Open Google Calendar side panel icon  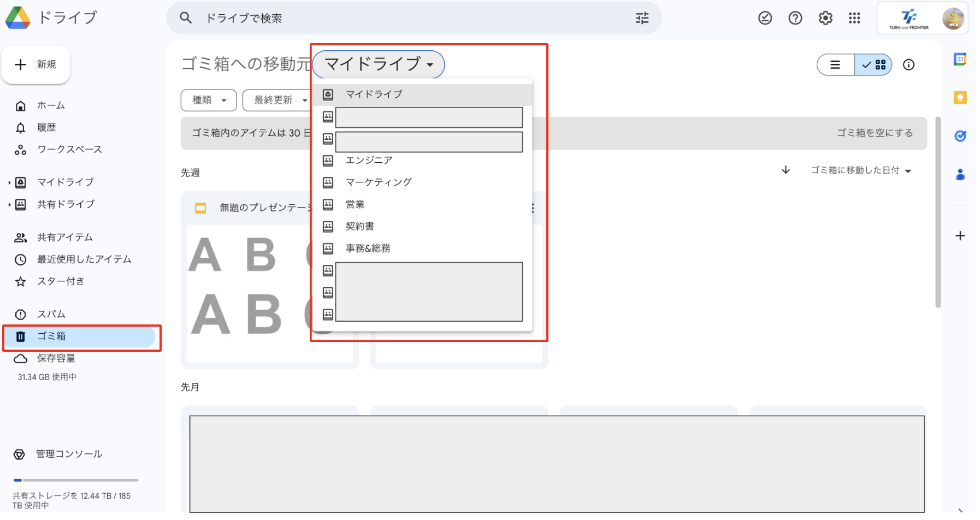(x=960, y=59)
